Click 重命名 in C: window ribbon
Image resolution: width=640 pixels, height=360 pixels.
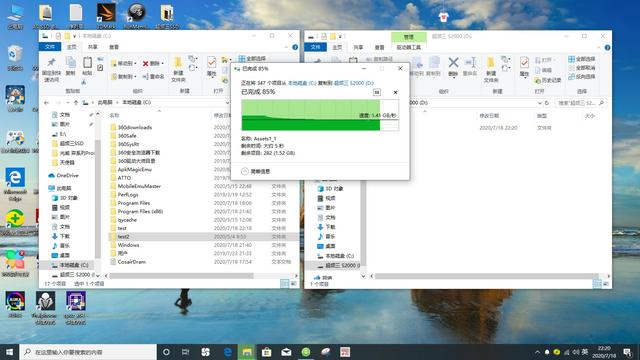pos(153,76)
